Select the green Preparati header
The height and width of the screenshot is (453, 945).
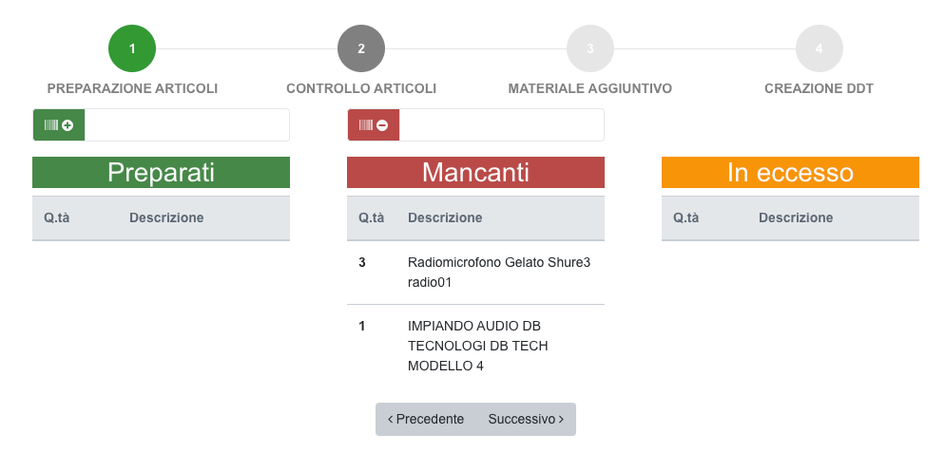pos(161,172)
